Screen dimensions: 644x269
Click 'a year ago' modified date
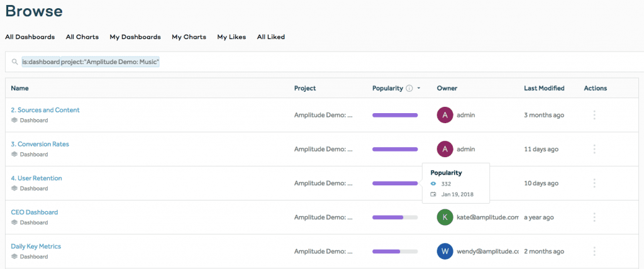(x=539, y=217)
